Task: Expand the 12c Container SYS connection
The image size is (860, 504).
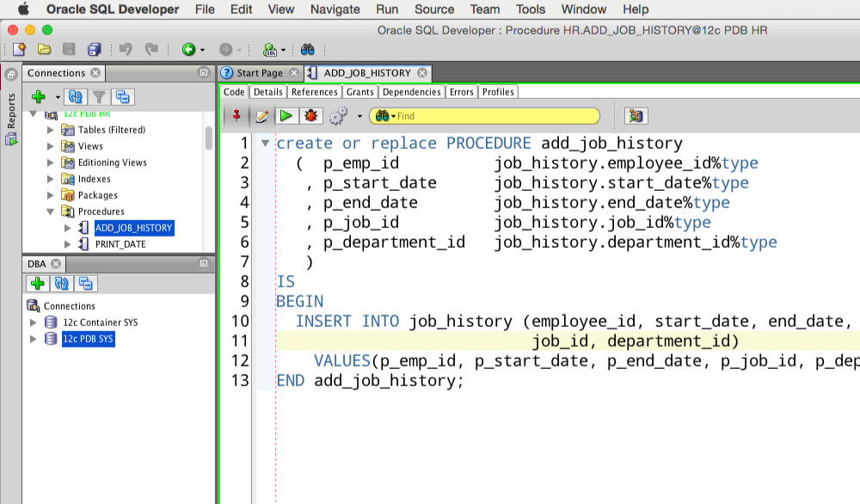Action: 33,322
